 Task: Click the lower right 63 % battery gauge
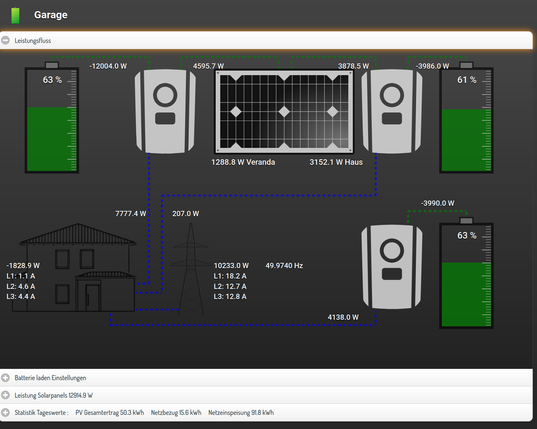466,273
